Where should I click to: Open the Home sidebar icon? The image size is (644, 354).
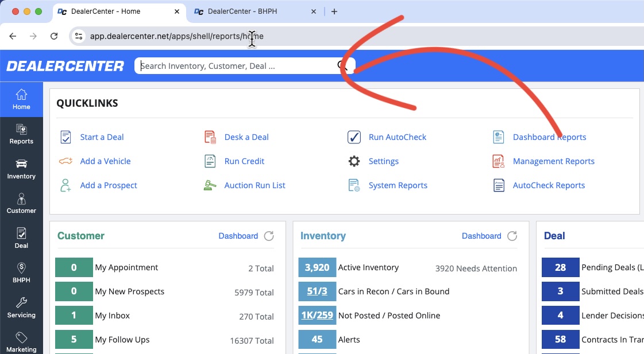coord(21,99)
